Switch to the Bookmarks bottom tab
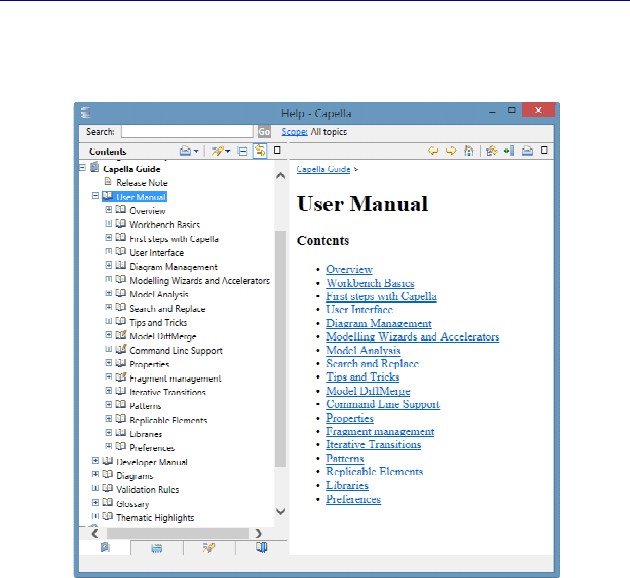 (x=262, y=548)
